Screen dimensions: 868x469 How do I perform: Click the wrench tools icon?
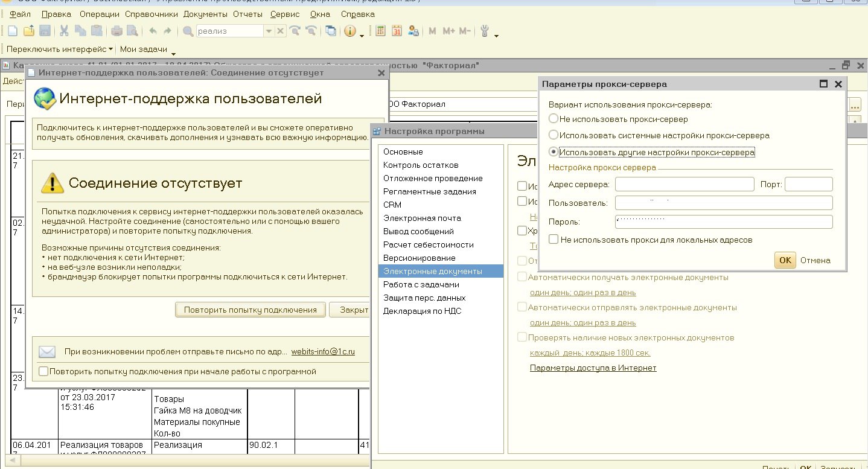(x=485, y=31)
